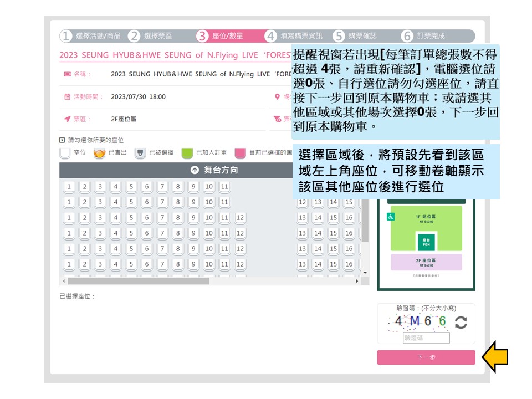The image size is (532, 399).
Task: Select seat 8 in the topmost seat row
Action: pyautogui.click(x=178, y=187)
